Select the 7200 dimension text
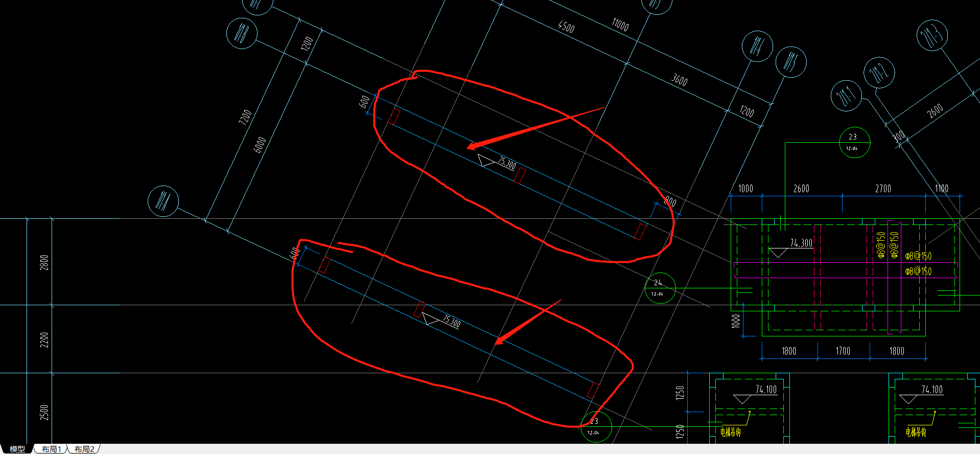The width and height of the screenshot is (980, 454). 245,117
